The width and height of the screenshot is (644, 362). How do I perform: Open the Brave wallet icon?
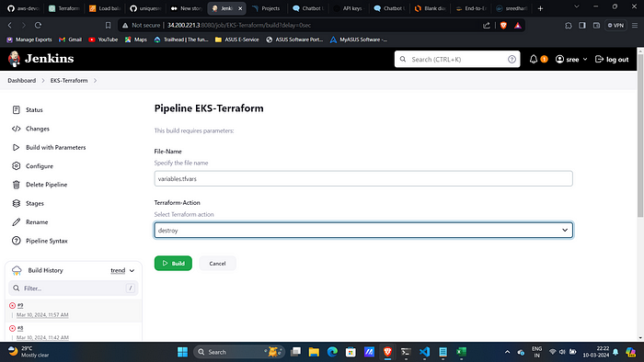[x=596, y=25]
